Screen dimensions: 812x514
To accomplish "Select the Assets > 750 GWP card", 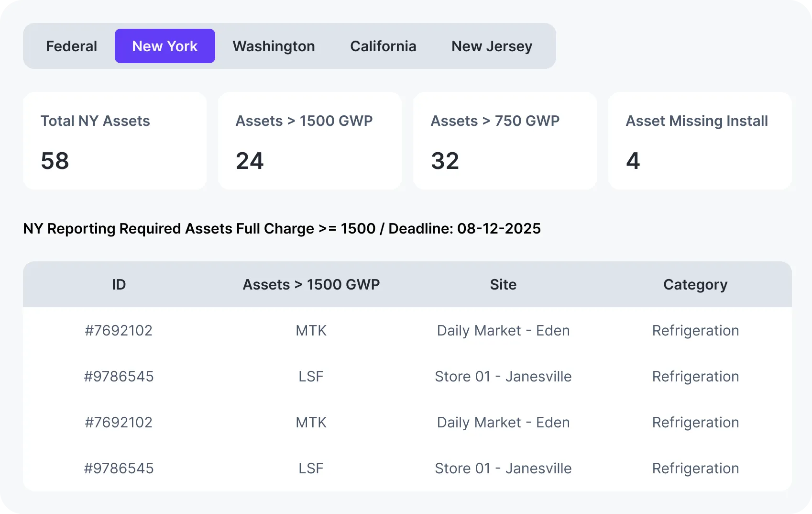I will coord(505,141).
